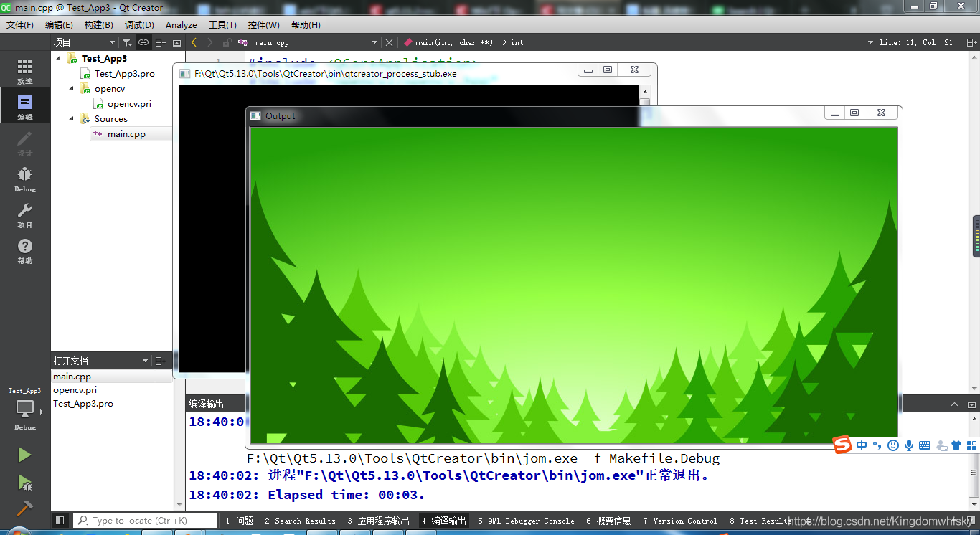Click the Line: 11, Col: 21 indicator

click(916, 42)
